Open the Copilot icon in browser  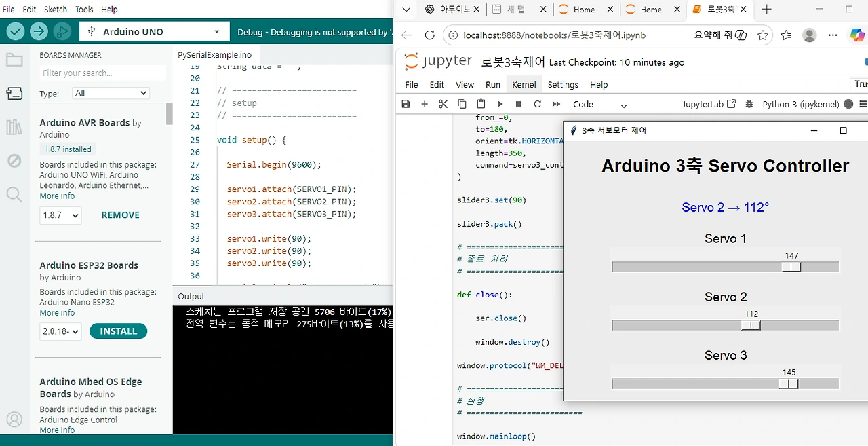point(858,35)
